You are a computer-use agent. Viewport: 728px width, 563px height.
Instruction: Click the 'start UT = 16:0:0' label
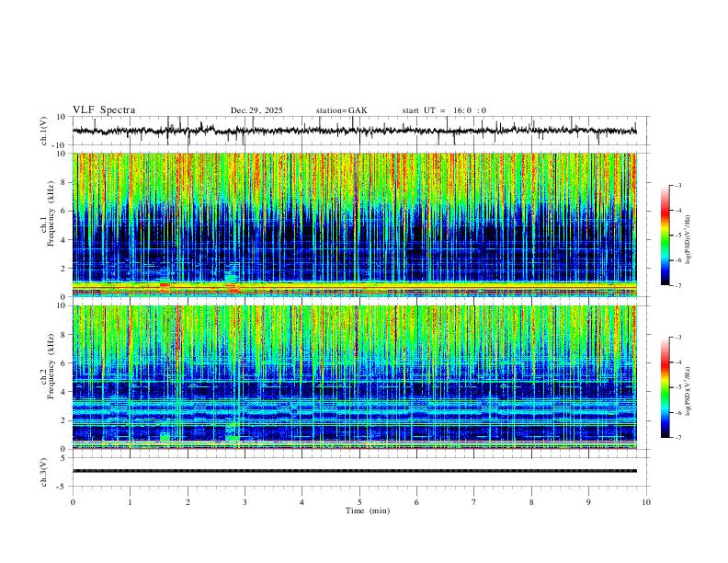pos(444,110)
